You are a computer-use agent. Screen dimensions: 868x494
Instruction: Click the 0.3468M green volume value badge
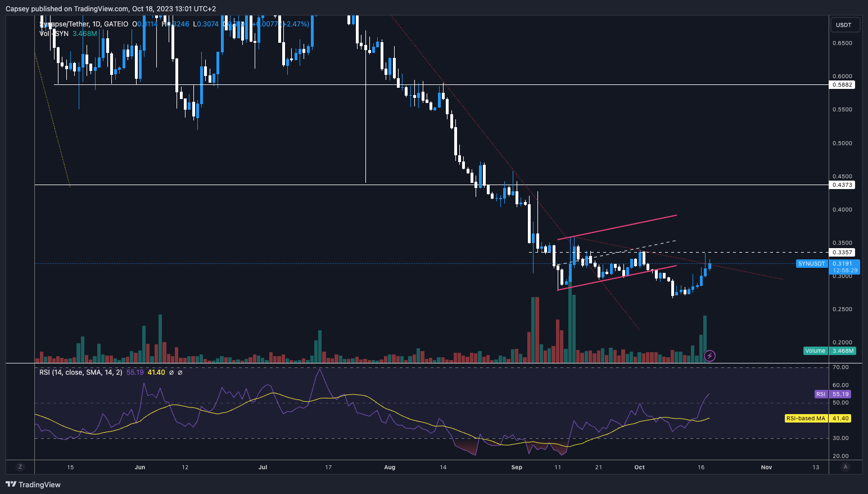(x=844, y=351)
